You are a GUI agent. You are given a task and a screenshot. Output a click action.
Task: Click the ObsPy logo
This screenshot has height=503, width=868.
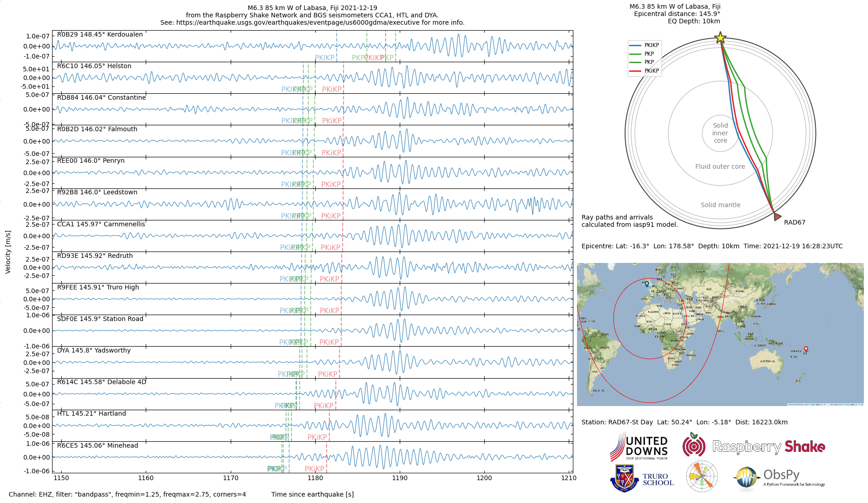click(x=779, y=478)
